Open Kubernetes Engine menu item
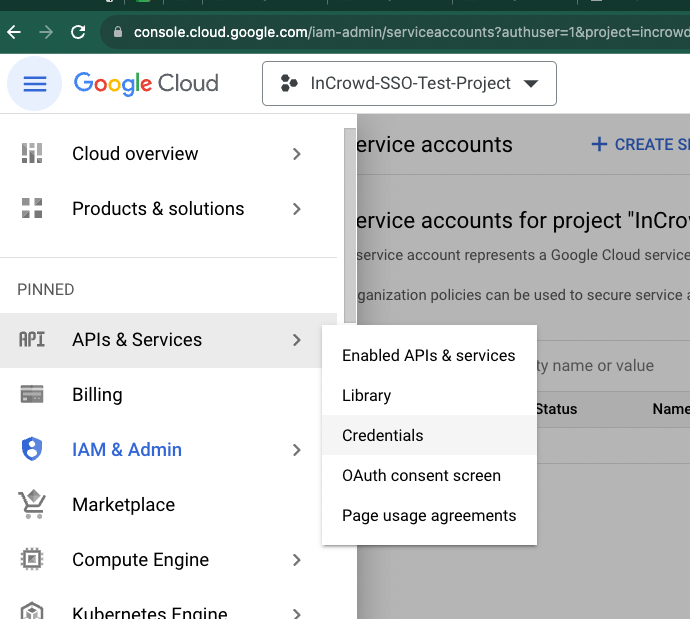Screen dimensions: 690x619 [168, 609]
